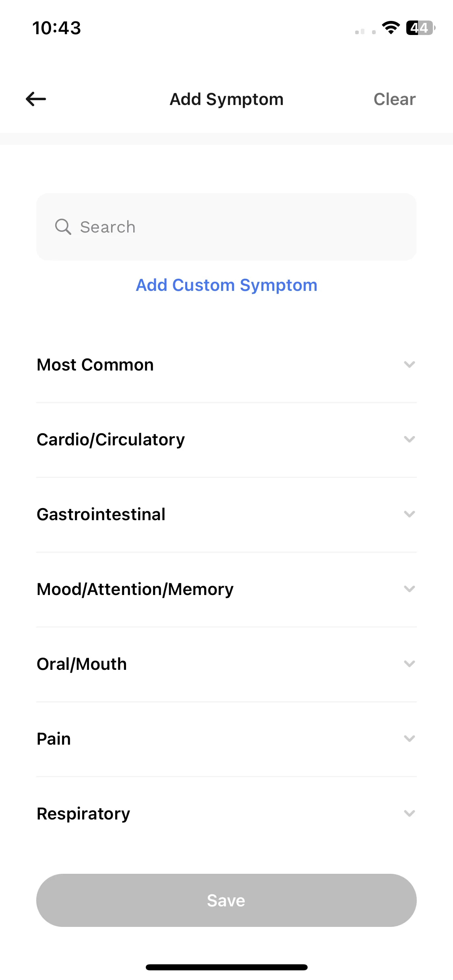Tap the Wi-Fi status icon

(x=391, y=28)
